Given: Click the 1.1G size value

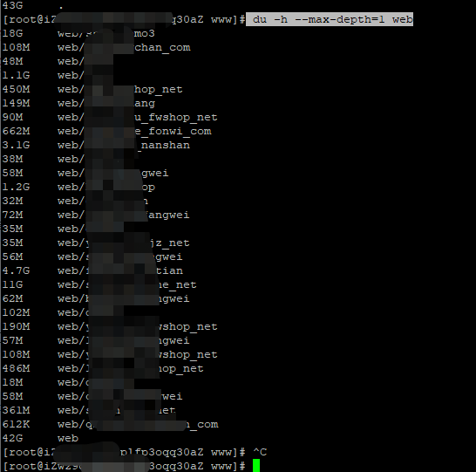Looking at the screenshot, I should tap(16, 75).
